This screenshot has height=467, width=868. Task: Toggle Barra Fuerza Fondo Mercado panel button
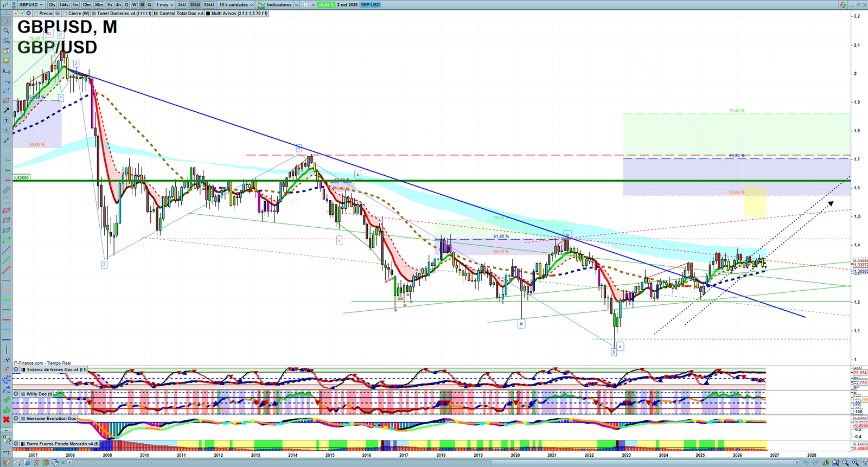pyautogui.click(x=16, y=444)
